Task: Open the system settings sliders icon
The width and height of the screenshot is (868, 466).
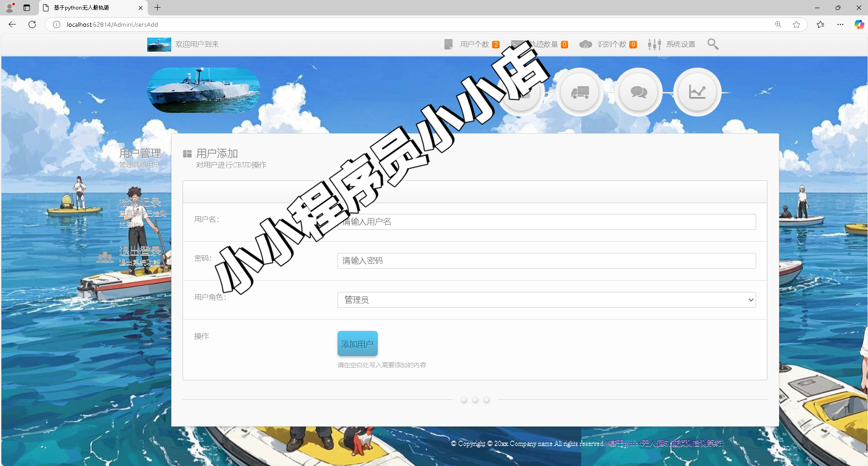Action: 654,44
